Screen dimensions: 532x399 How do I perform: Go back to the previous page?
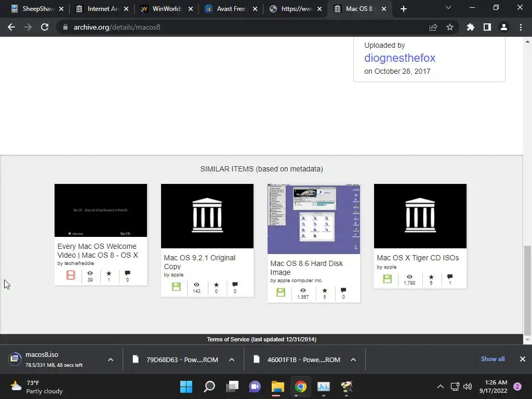11,27
